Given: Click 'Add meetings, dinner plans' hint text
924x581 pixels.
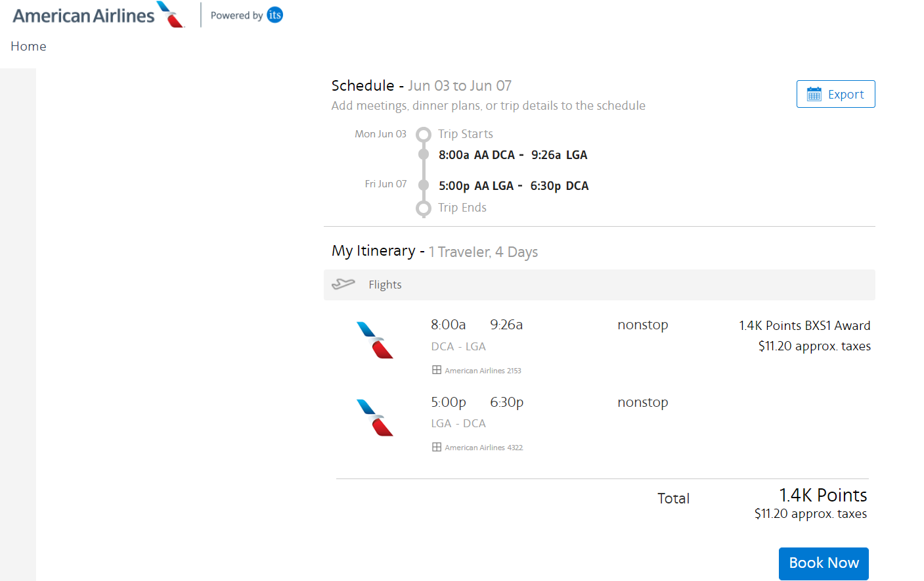Looking at the screenshot, I should coord(488,106).
